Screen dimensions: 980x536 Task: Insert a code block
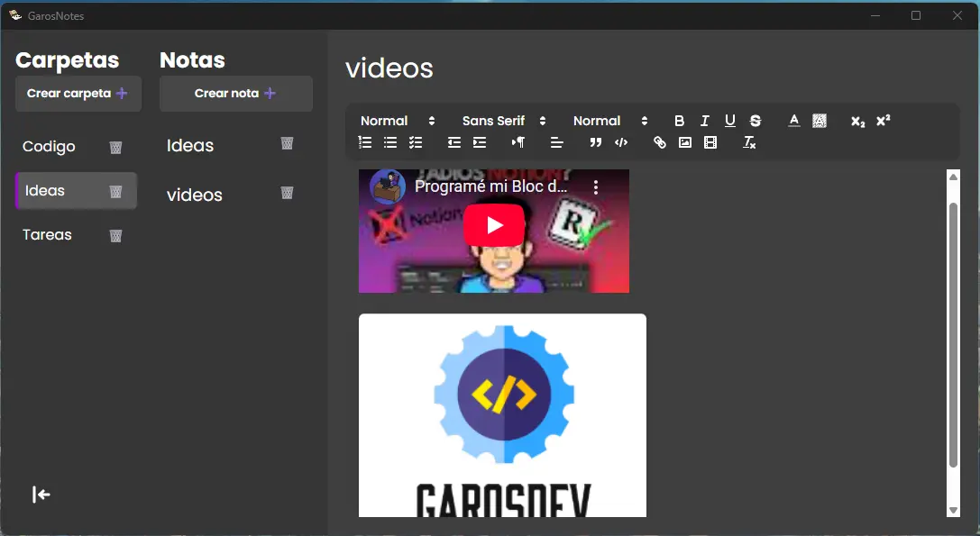[620, 142]
